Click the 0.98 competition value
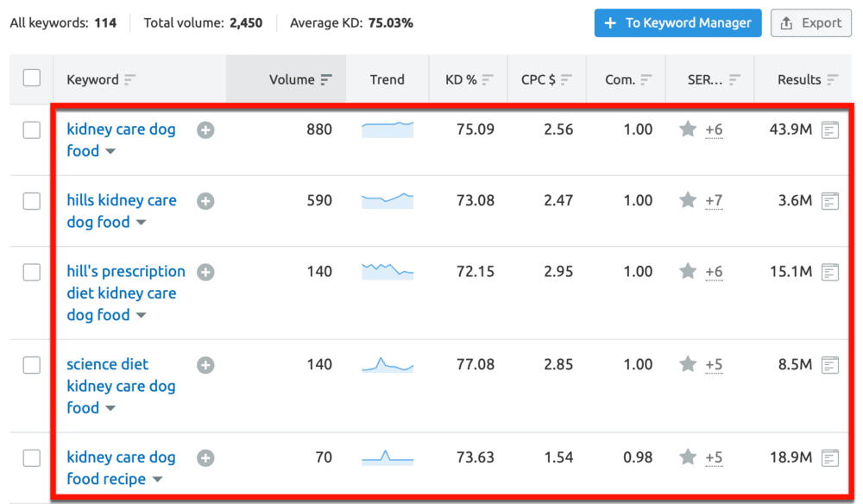Screen dimensions: 863x504 (x=638, y=457)
